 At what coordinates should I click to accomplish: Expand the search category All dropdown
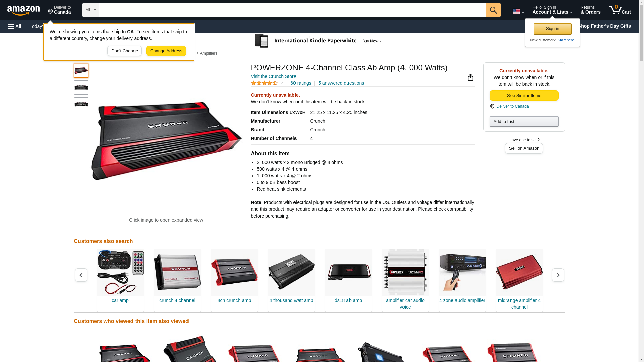(91, 10)
